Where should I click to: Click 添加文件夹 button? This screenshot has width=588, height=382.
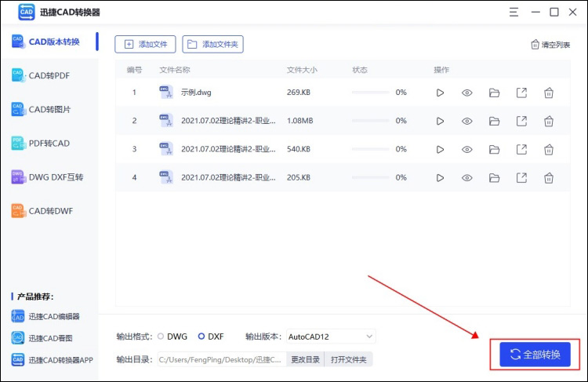[212, 44]
